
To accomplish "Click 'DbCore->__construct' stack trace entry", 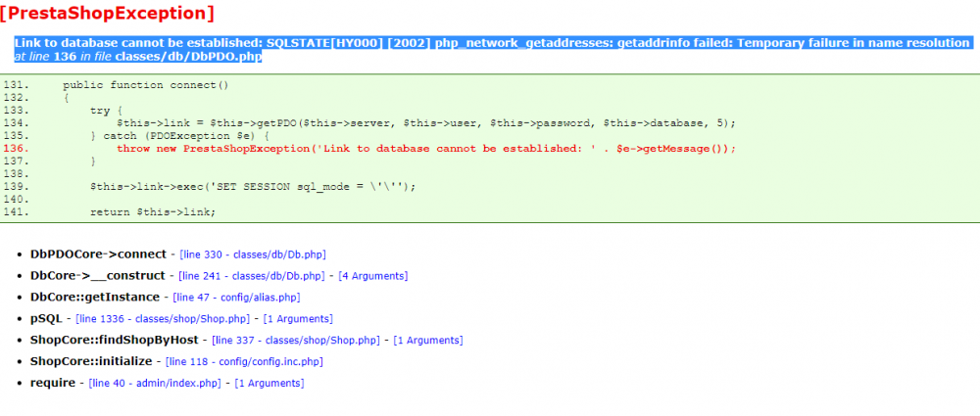I will click(x=97, y=275).
